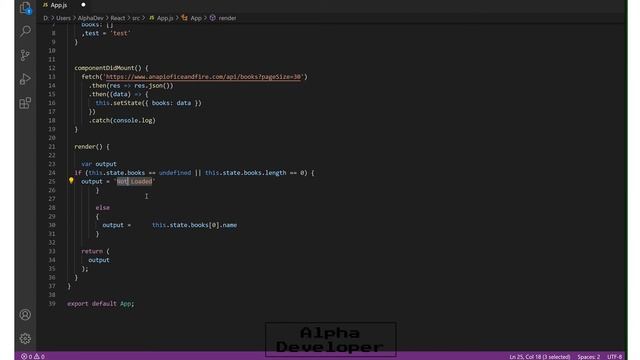This screenshot has width=640, height=360.
Task: Click the unsaved dot on App.js tab
Action: pos(83,5)
